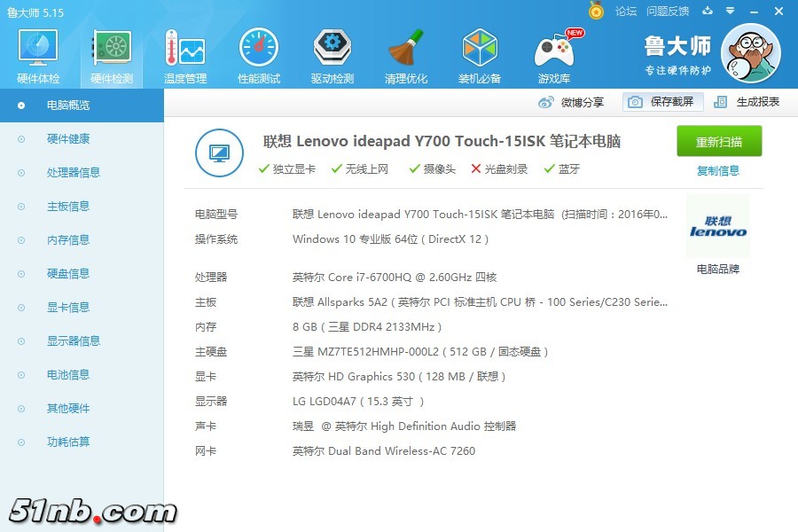Click the Core i7-6700HQ processor value
The height and width of the screenshot is (532, 798).
[x=395, y=278]
